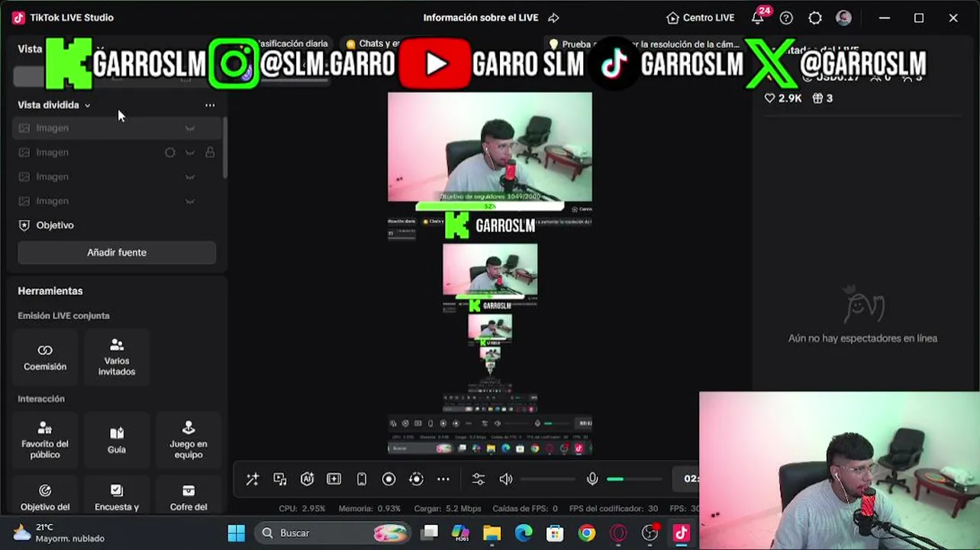Click the Memoria: 0.93% status text
This screenshot has width=980, height=550.
click(369, 508)
